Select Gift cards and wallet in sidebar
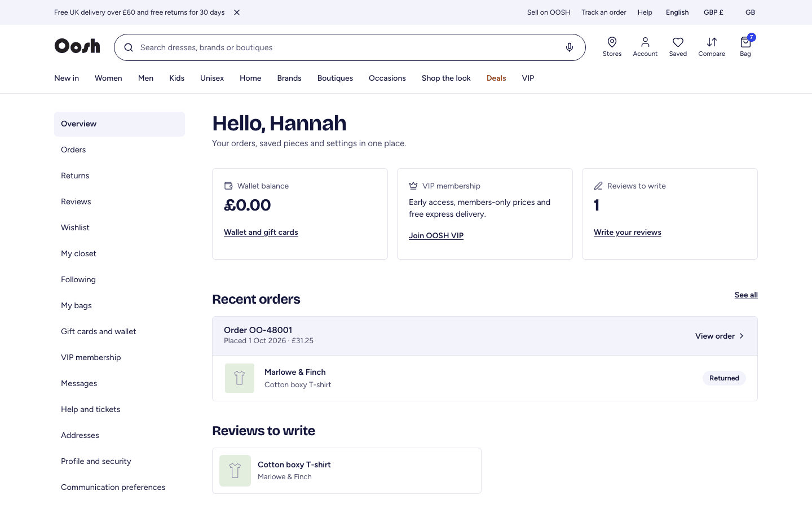The height and width of the screenshot is (508, 812). [120, 332]
